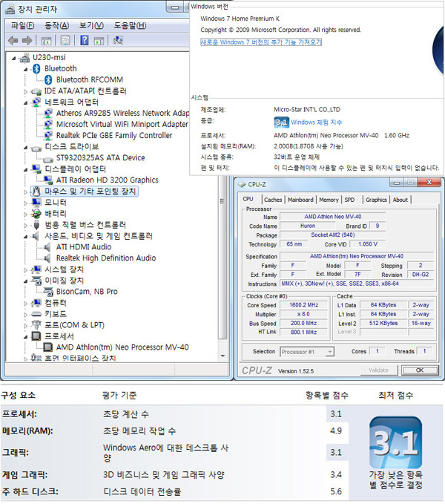This screenshot has height=504, width=445.
Task: Switch to the About tab in CPU-Z
Action: [400, 200]
